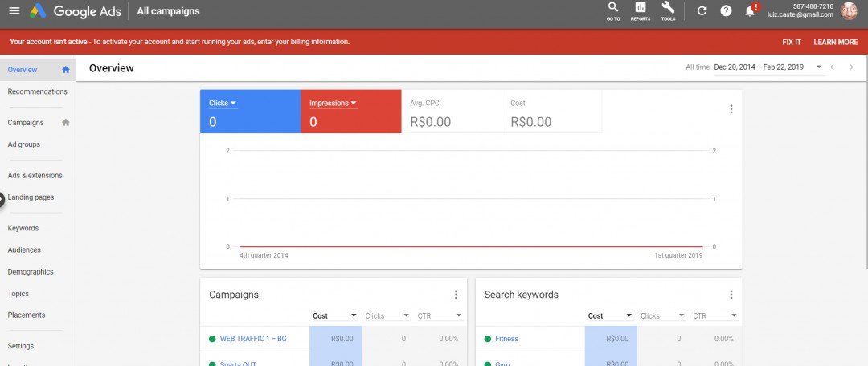The image size is (868, 366).
Task: Go to the previous date range arrow
Action: [x=832, y=67]
